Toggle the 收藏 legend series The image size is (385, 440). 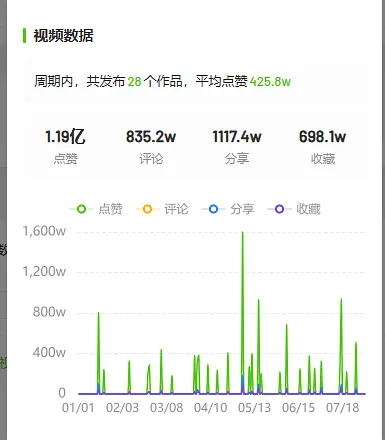pyautogui.click(x=294, y=209)
